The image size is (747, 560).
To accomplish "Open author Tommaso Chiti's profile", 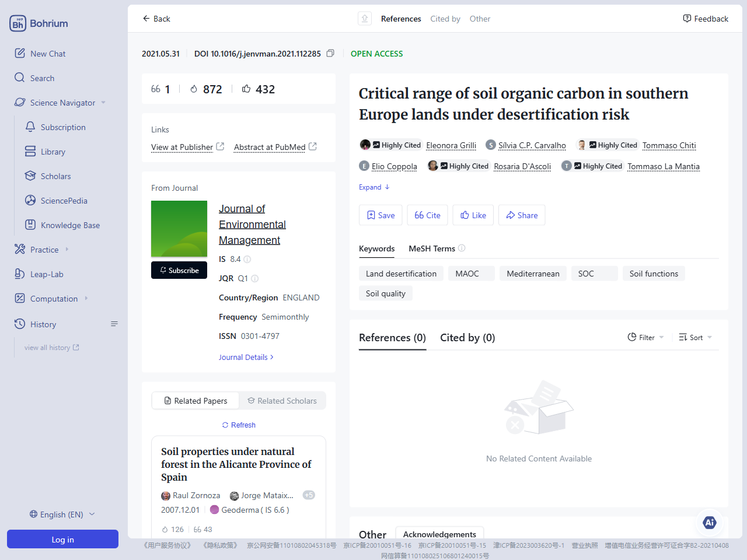I will (x=669, y=145).
